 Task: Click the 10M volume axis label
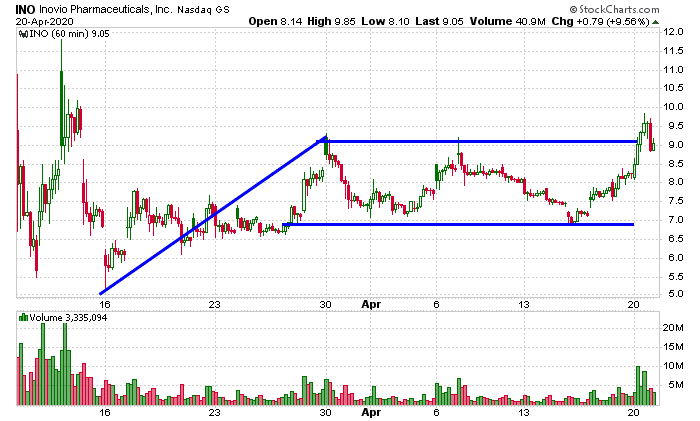673,366
